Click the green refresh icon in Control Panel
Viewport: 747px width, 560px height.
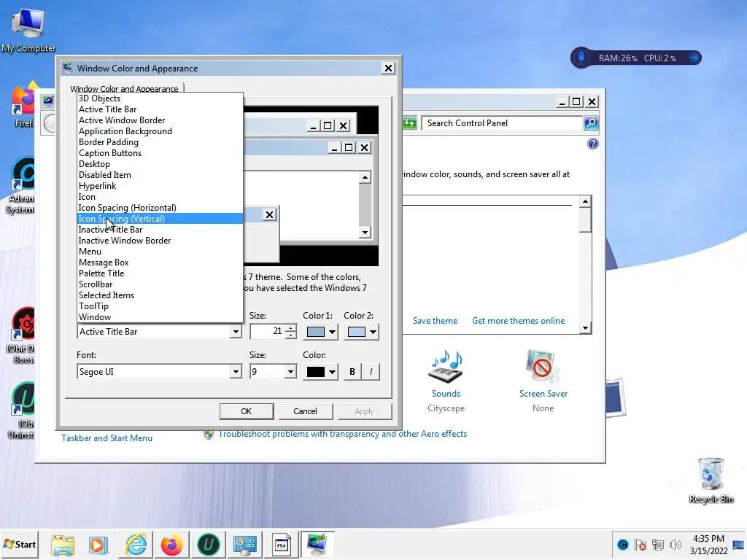click(410, 123)
